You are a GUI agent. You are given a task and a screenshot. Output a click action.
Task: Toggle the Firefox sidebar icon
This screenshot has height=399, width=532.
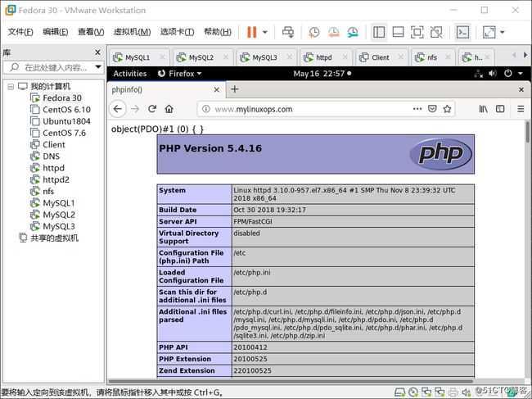click(500, 109)
